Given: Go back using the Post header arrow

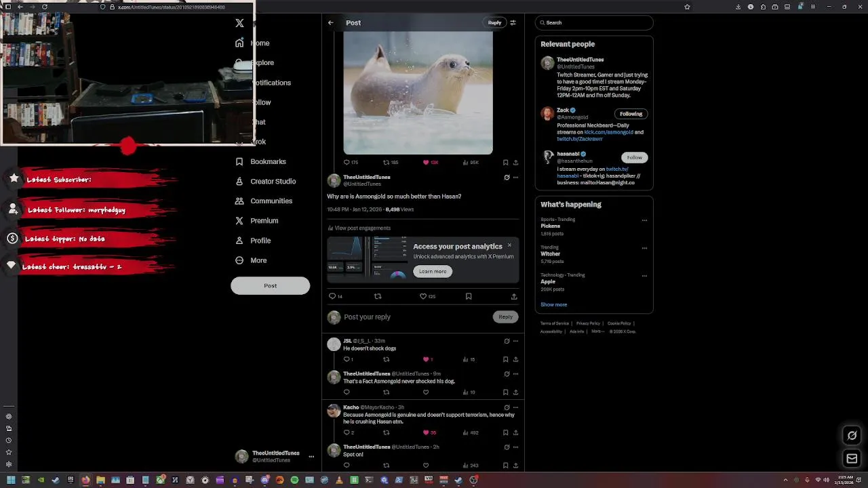Looking at the screenshot, I should 331,23.
